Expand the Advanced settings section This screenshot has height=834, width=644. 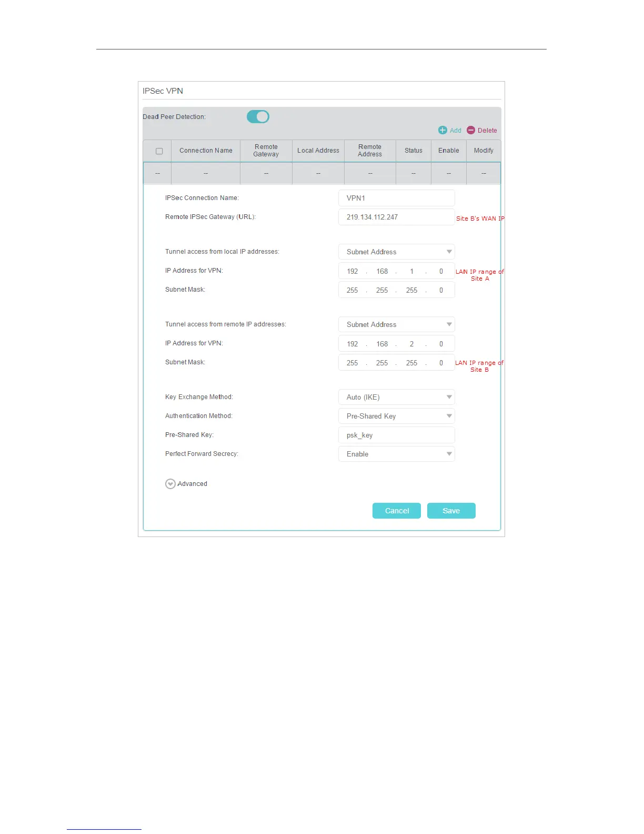point(170,484)
